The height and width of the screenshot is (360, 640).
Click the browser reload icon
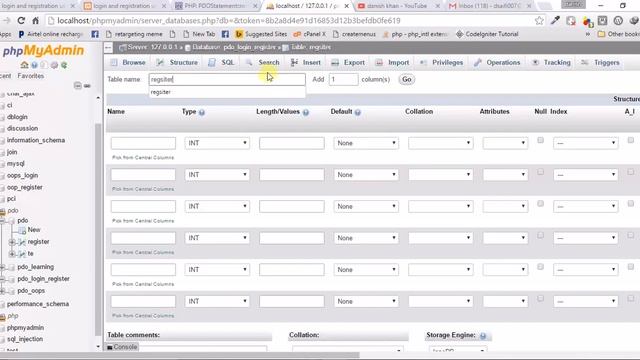21,20
